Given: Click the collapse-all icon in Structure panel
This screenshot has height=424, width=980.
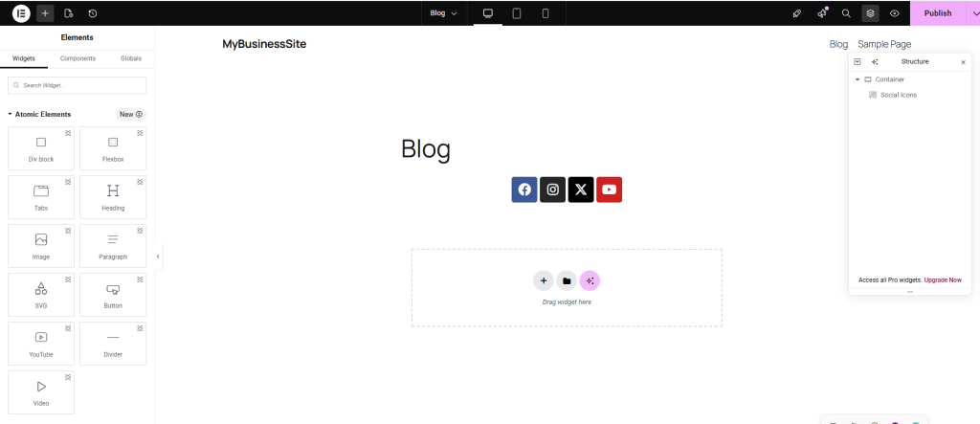Looking at the screenshot, I should pyautogui.click(x=857, y=62).
